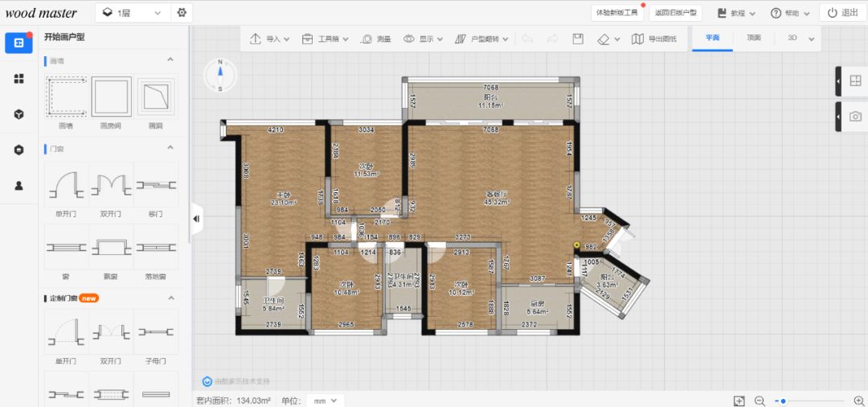Open the floor plan drawing sidebar tab
The image size is (868, 407).
(x=18, y=43)
